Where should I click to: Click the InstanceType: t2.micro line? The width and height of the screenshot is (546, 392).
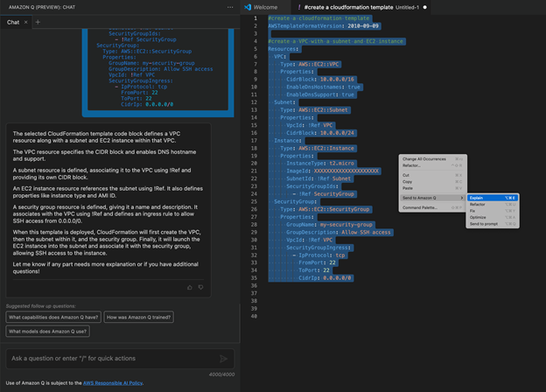pyautogui.click(x=320, y=164)
